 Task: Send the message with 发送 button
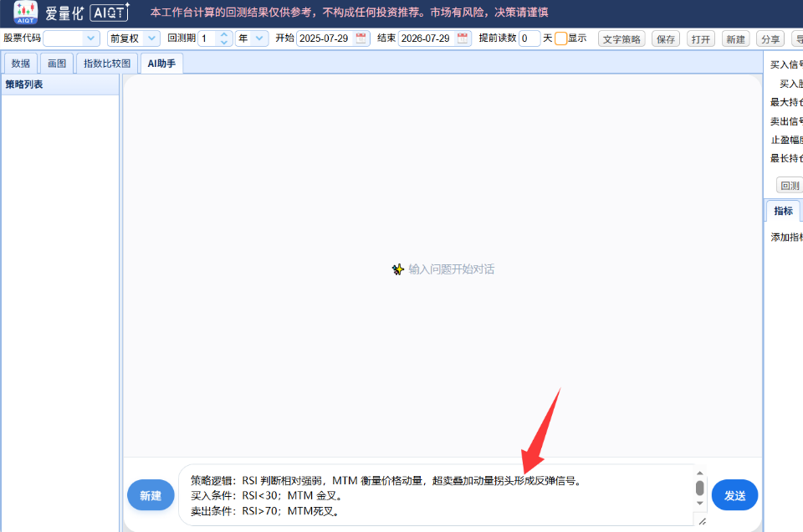734,495
